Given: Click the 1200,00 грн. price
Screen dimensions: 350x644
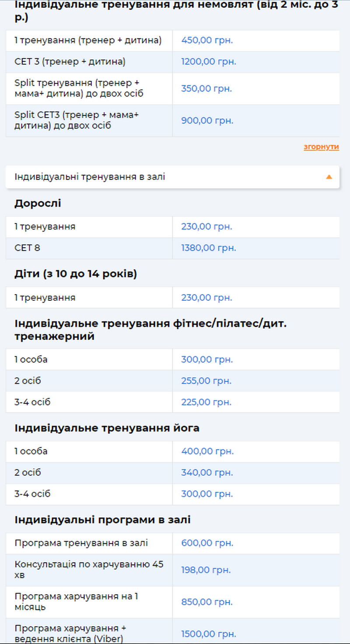Looking at the screenshot, I should click(209, 62).
